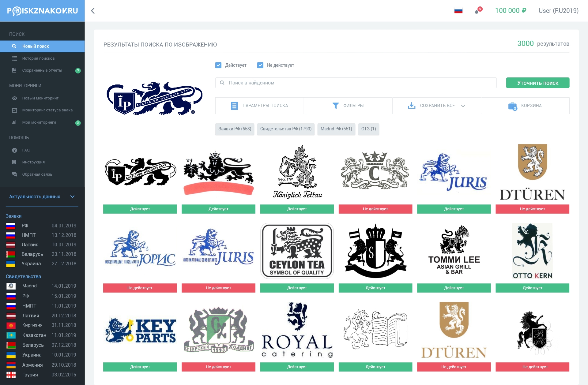Uncheck the Не действует checkbox

tap(260, 65)
